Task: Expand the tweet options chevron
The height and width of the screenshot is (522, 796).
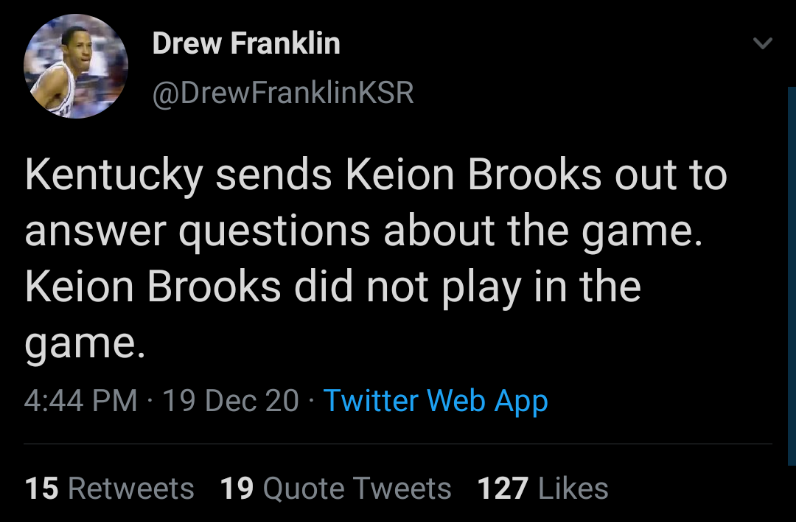Action: [762, 44]
